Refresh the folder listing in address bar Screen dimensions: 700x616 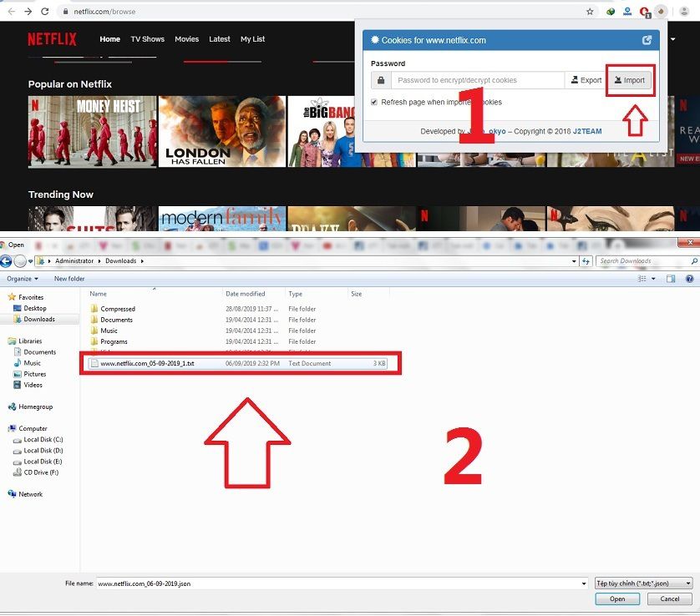[x=586, y=261]
